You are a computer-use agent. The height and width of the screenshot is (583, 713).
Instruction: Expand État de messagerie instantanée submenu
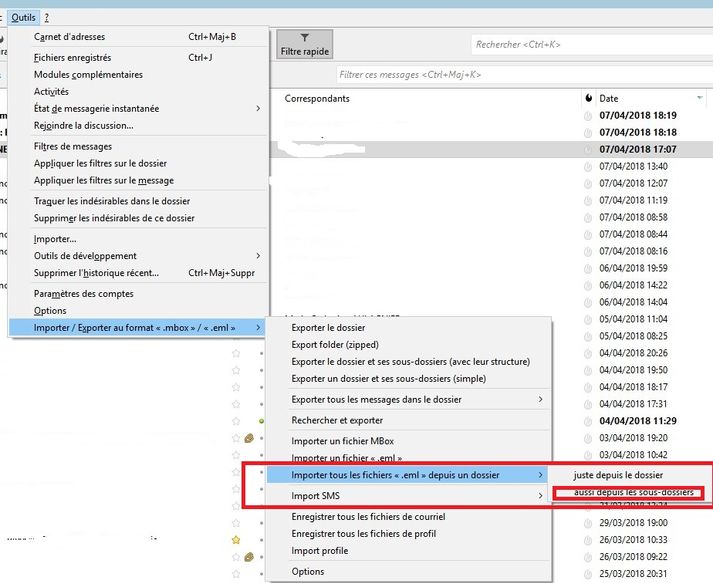[136, 109]
